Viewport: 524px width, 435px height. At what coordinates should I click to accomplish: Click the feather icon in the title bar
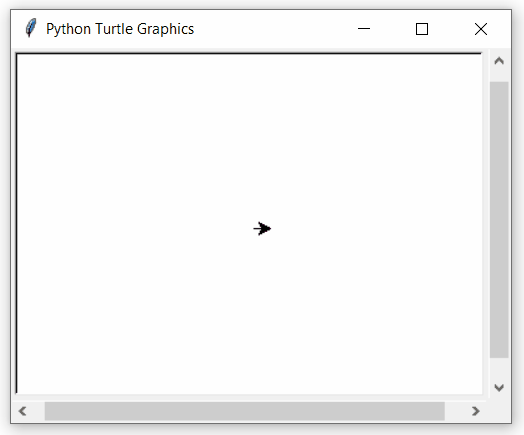point(31,28)
